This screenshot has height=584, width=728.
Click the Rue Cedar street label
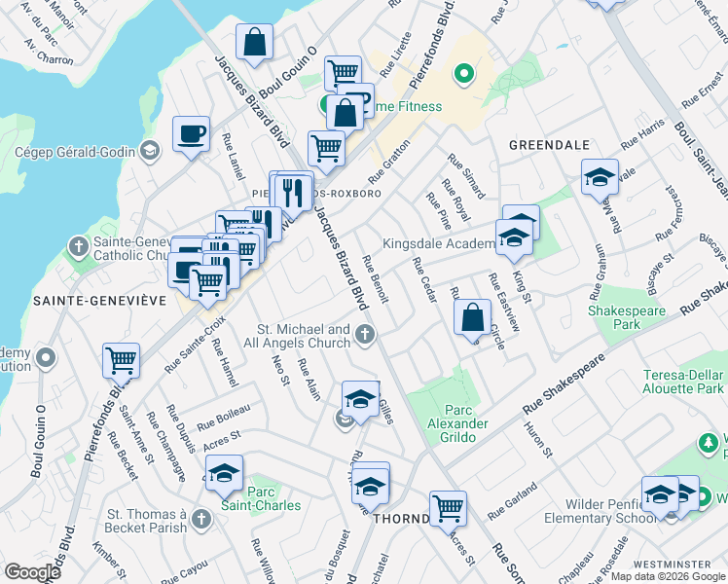tap(424, 280)
